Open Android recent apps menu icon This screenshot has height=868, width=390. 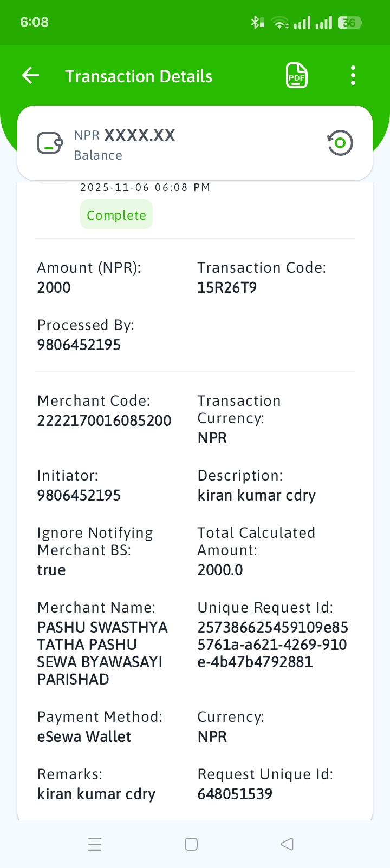click(95, 844)
